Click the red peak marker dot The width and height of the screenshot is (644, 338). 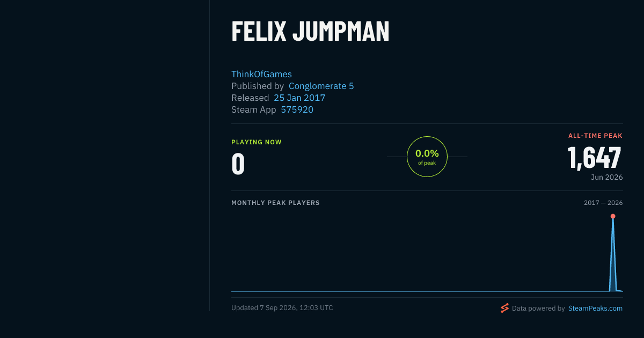pos(613,216)
